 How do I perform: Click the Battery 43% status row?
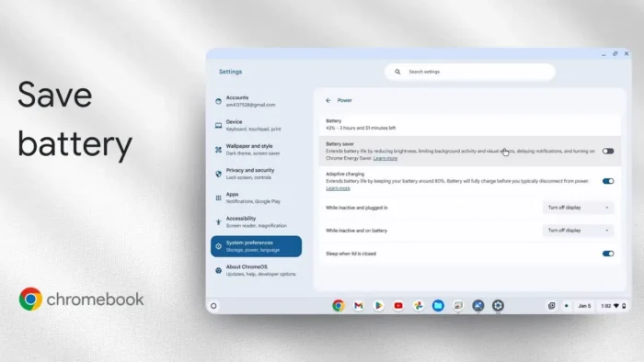click(x=469, y=125)
